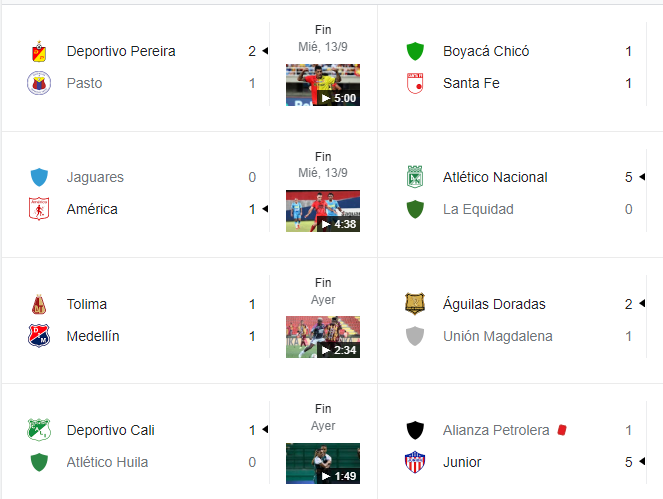Click the Santa Fe crest icon
The image size is (663, 499).
tap(415, 83)
